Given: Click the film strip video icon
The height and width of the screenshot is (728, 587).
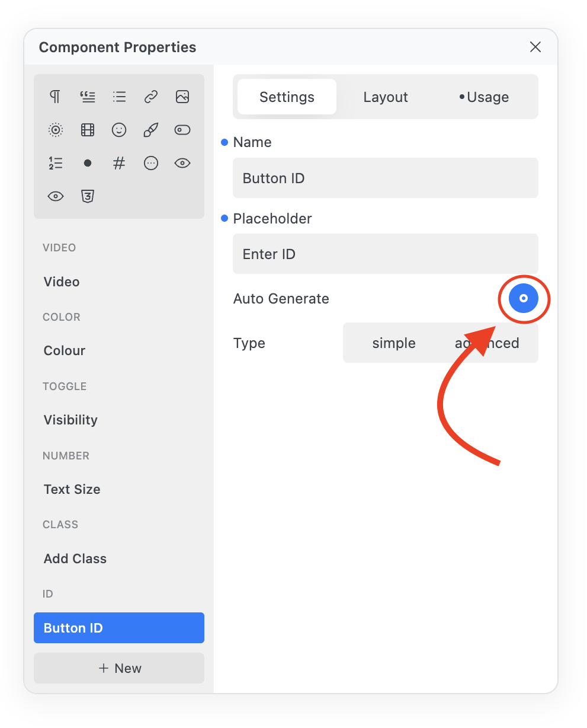Looking at the screenshot, I should 88,130.
